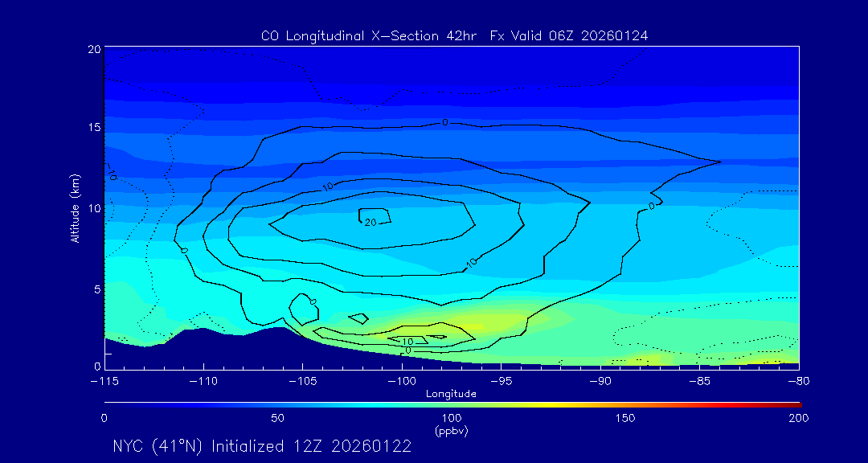Click the 10 km altitude axis tick label

94,207
